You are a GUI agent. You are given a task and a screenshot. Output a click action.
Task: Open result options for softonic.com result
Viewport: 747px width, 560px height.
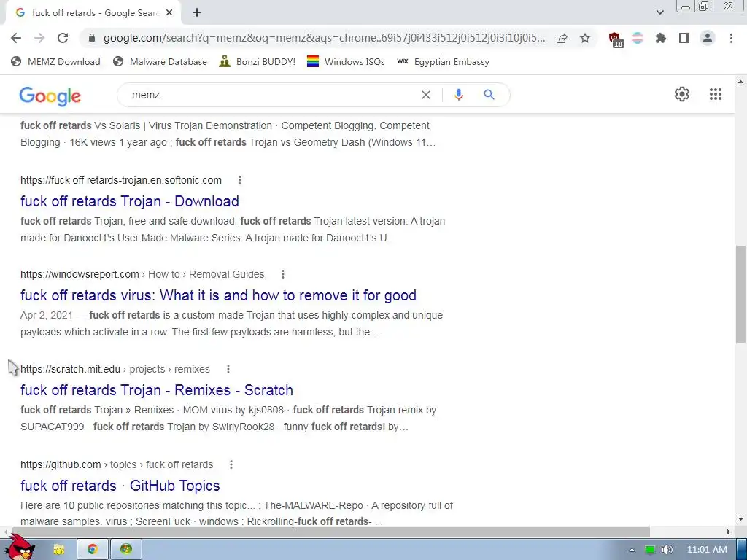click(240, 180)
